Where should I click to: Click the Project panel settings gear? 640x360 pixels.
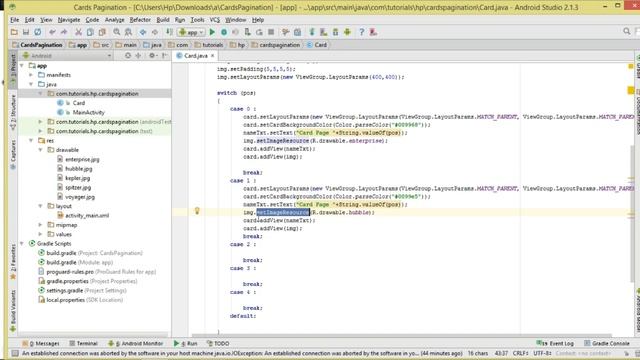click(152, 56)
